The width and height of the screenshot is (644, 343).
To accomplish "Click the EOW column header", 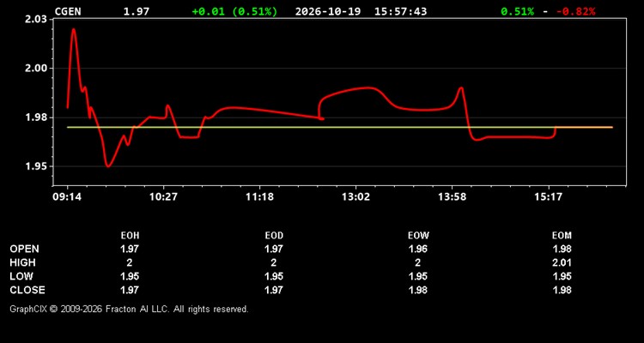I will (x=418, y=236).
